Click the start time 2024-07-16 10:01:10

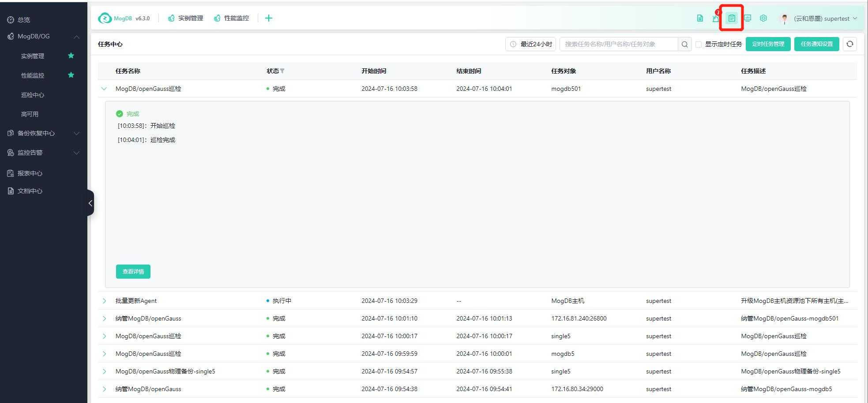point(389,318)
